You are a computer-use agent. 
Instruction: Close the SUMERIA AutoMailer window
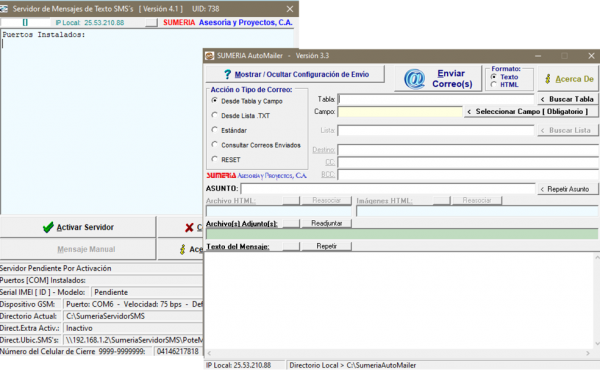591,56
